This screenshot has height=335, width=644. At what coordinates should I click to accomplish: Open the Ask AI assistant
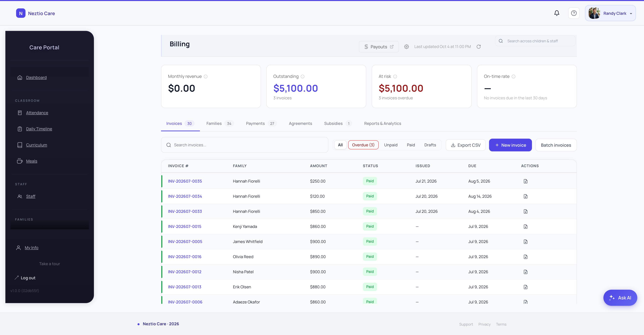coord(620,298)
